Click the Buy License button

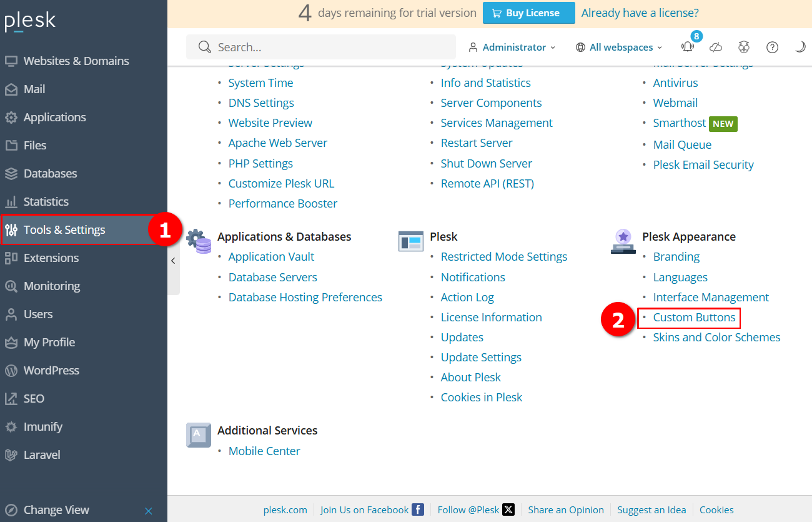(x=529, y=13)
